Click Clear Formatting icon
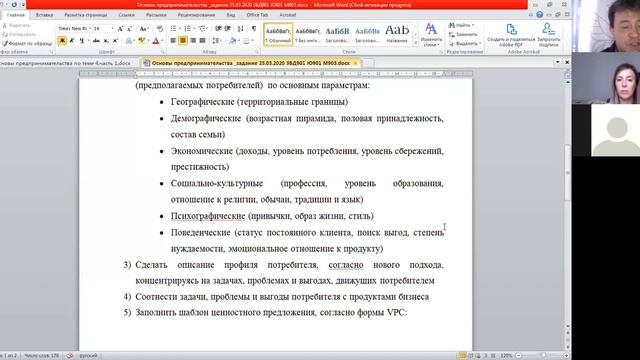This screenshot has height=360, width=640. pos(160,29)
